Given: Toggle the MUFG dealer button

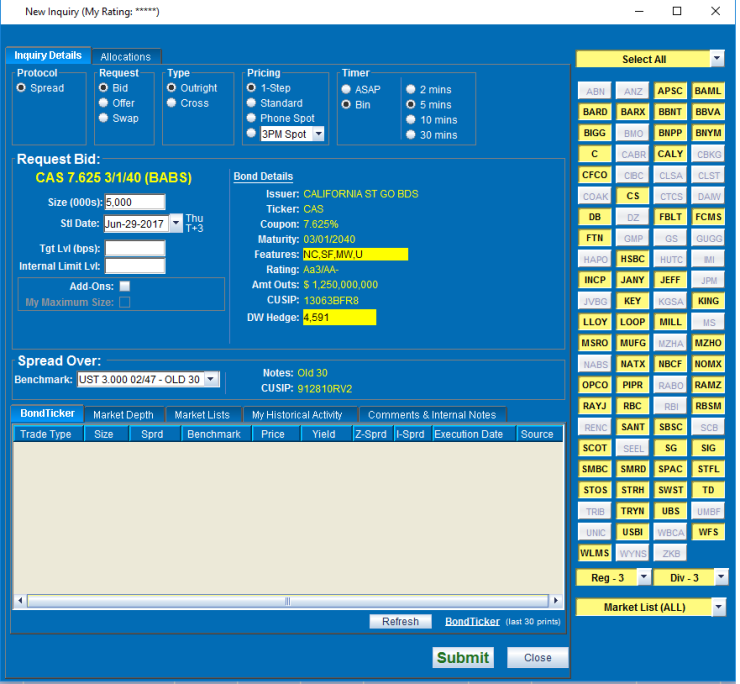Looking at the screenshot, I should pos(632,343).
